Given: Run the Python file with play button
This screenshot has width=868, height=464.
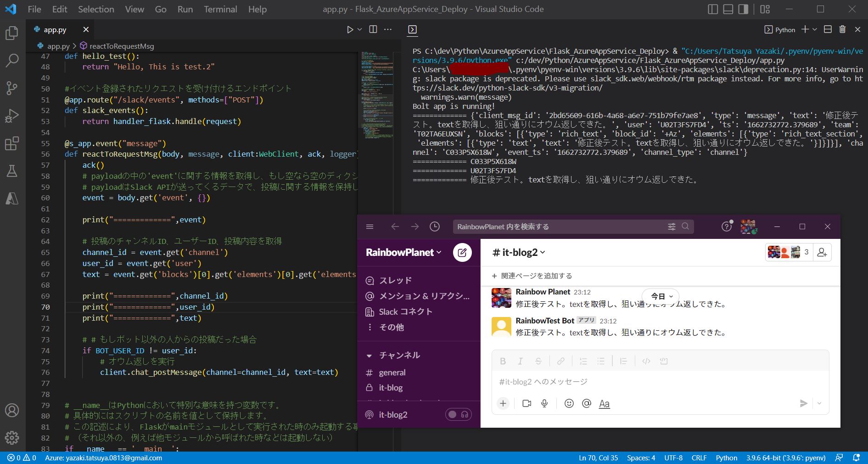Looking at the screenshot, I should [350, 29].
